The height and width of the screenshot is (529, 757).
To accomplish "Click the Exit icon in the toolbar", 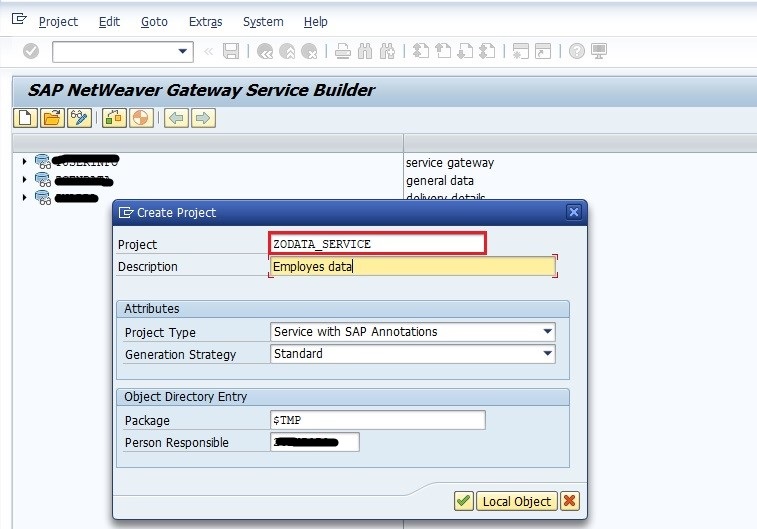I will click(x=287, y=51).
